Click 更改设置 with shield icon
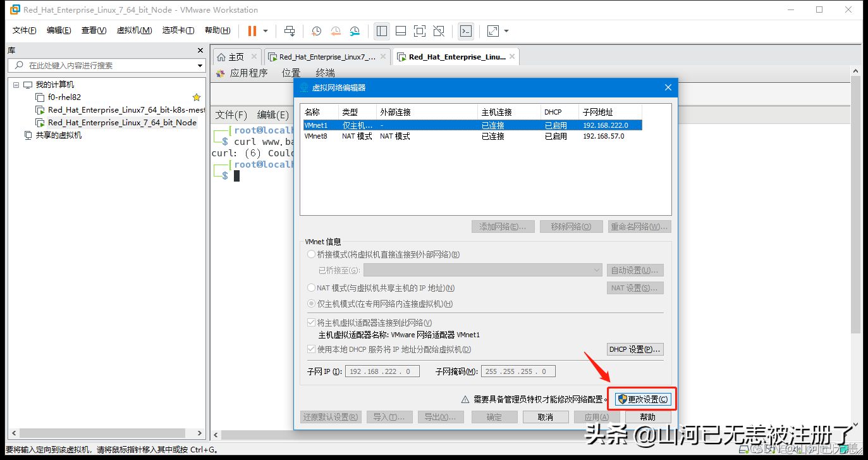This screenshot has height=460, width=868. point(642,399)
